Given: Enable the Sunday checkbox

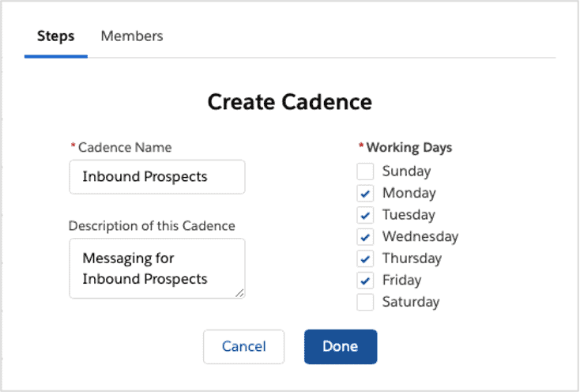Looking at the screenshot, I should click(x=365, y=171).
